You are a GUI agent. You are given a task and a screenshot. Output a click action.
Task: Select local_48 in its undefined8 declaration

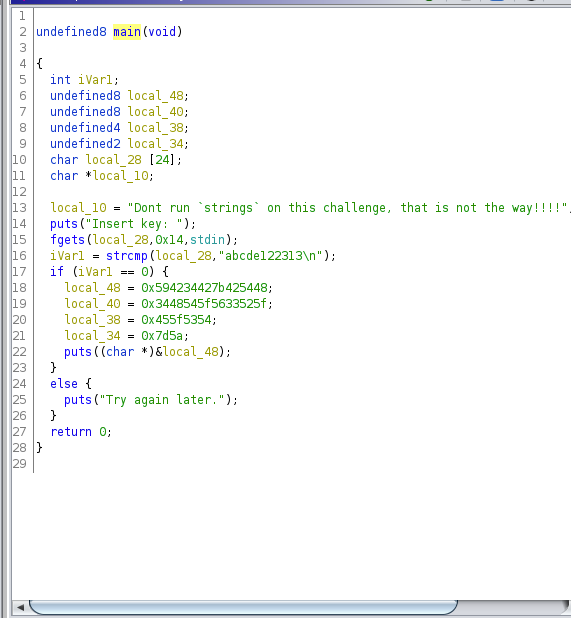click(x=156, y=96)
